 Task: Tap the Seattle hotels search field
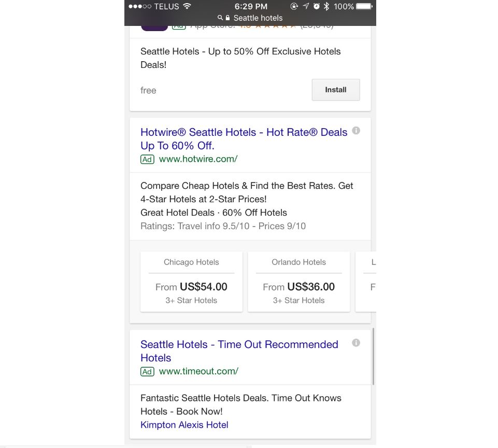point(258,18)
